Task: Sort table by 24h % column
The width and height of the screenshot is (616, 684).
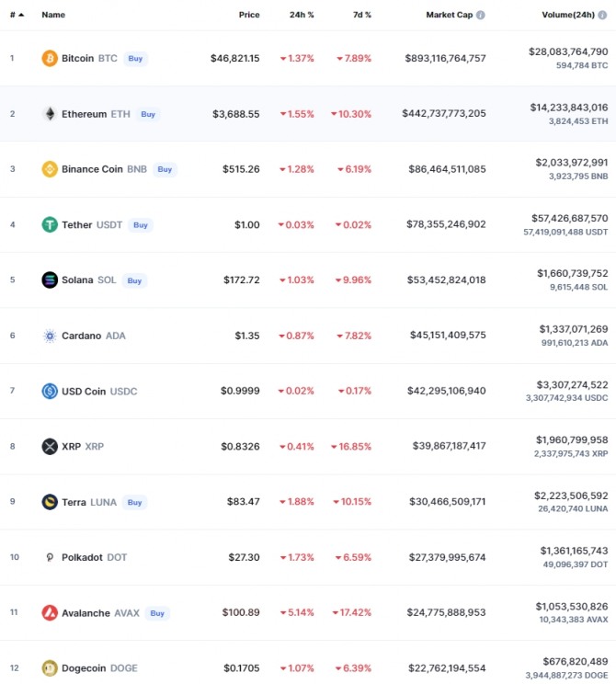Action: tap(302, 16)
